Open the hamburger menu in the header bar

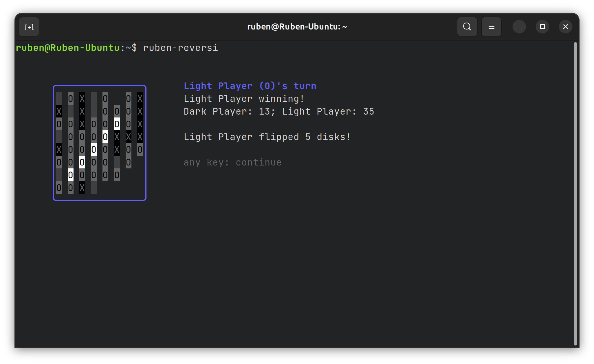491,26
